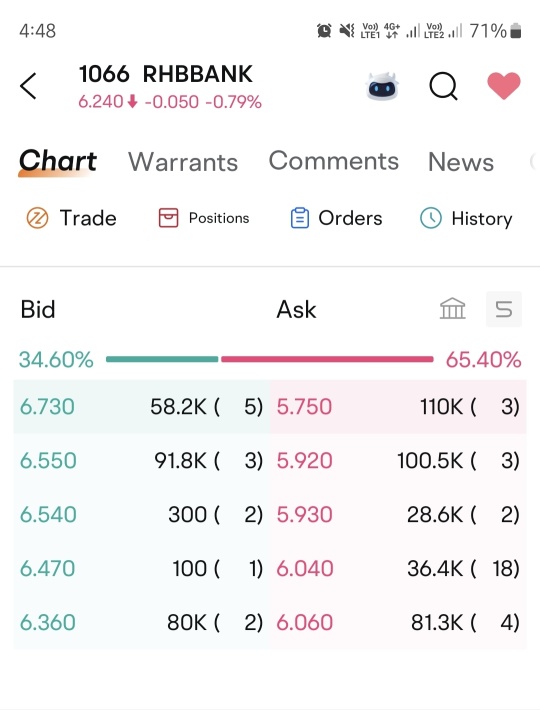Viewport: 540px width, 717px height.
Task: Switch to the Warrants tab
Action: coord(183,162)
